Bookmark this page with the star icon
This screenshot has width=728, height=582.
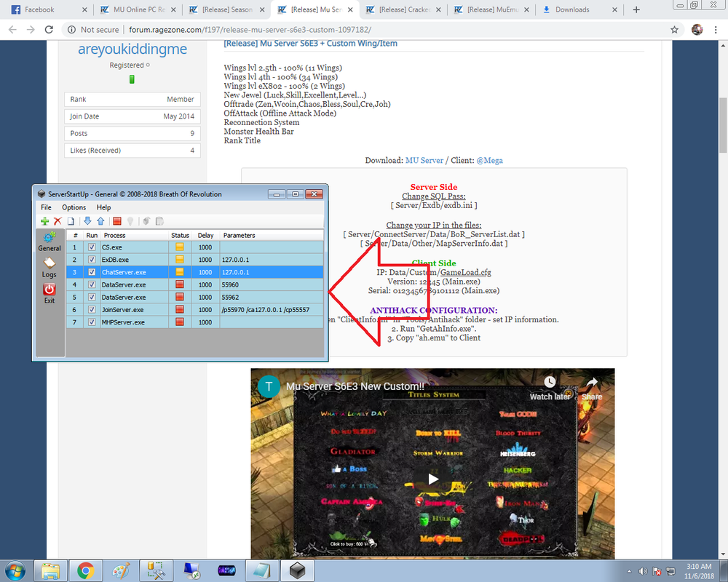point(675,30)
